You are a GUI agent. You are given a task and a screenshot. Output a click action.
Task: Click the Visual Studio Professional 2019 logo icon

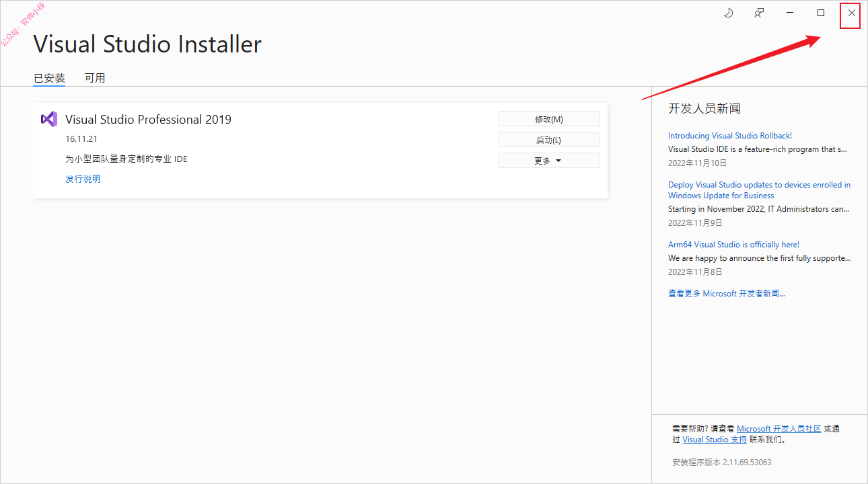pyautogui.click(x=49, y=119)
